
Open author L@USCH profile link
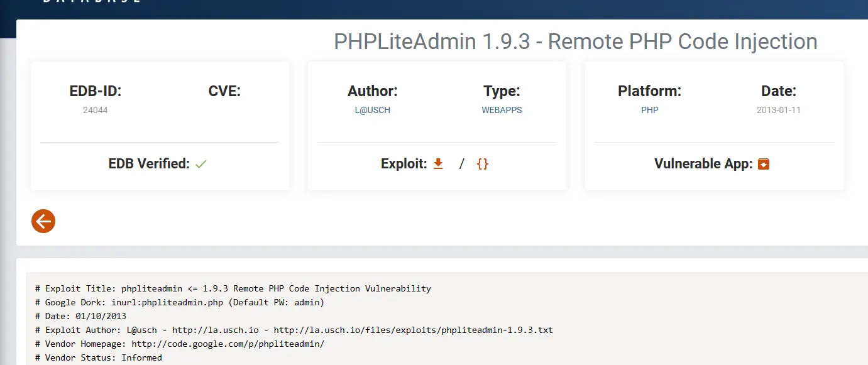click(373, 110)
